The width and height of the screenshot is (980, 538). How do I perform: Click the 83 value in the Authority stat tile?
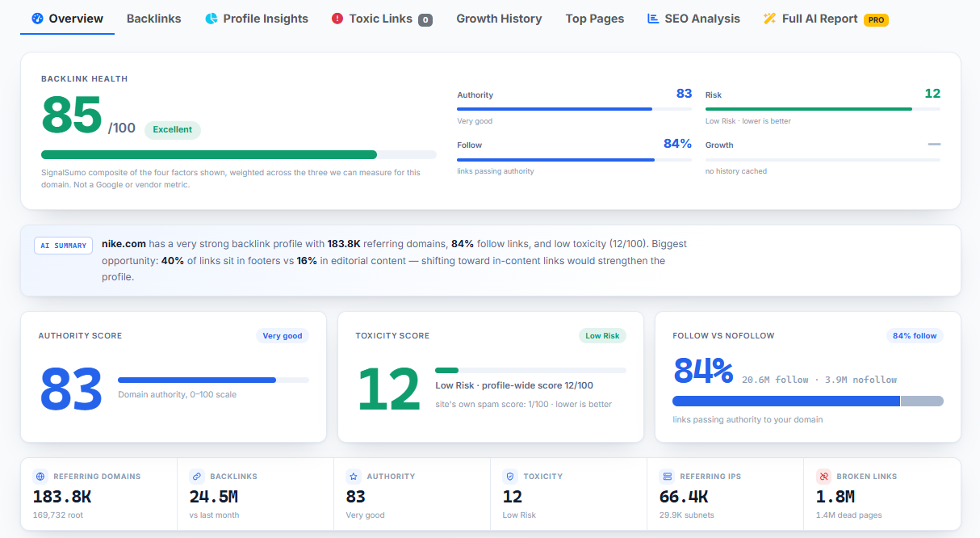pos(356,497)
